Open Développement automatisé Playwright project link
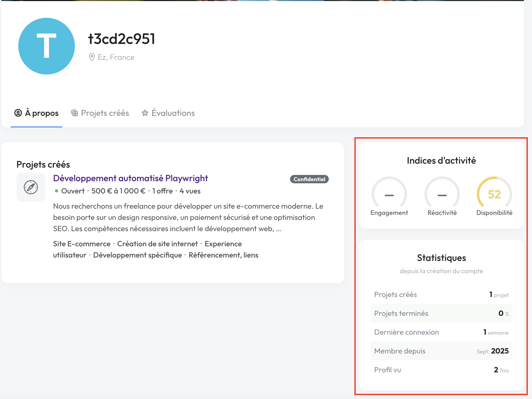This screenshot has height=399, width=532. pyautogui.click(x=130, y=178)
